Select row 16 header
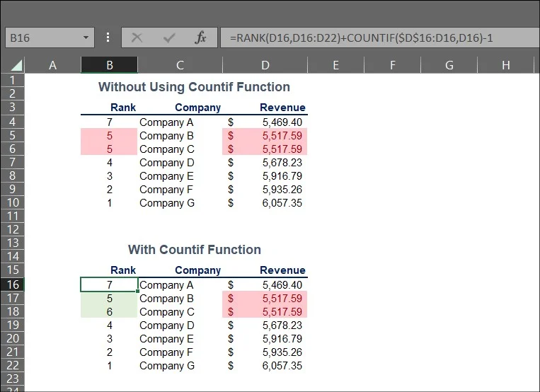This screenshot has width=540, height=392. [12, 284]
